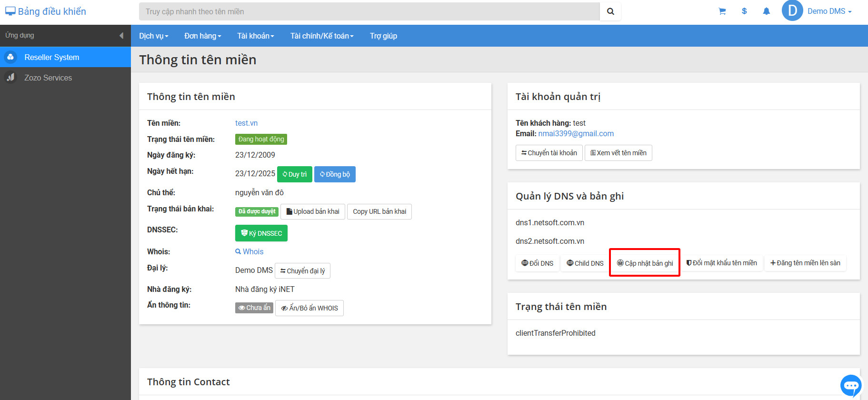Click the Đồng bộ sync button
The width and height of the screenshot is (868, 400).
[335, 174]
